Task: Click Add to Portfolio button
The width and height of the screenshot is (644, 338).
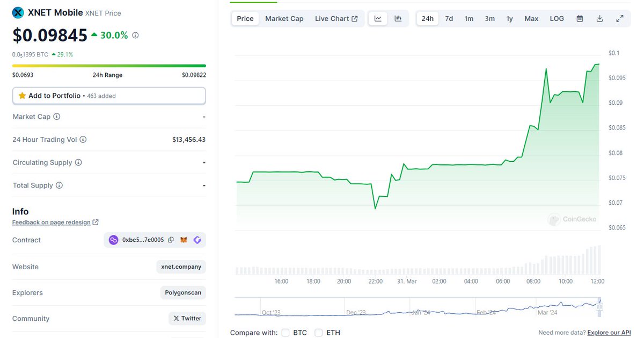Action: point(109,96)
